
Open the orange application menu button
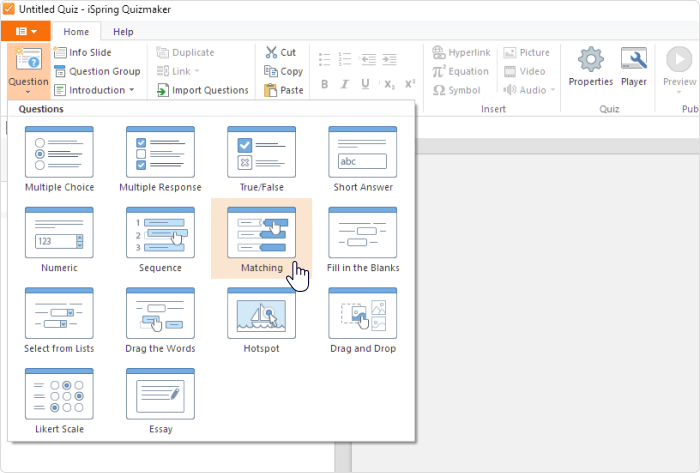coord(26,31)
